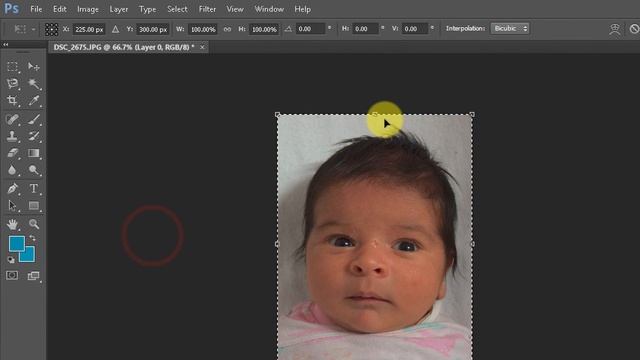
Task: Open the Layer menu
Action: 119,9
